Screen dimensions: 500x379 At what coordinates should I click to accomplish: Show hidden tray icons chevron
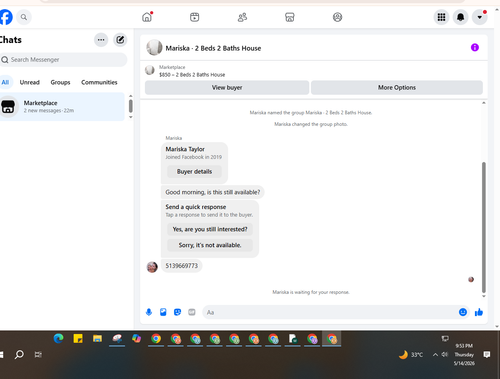435,354
